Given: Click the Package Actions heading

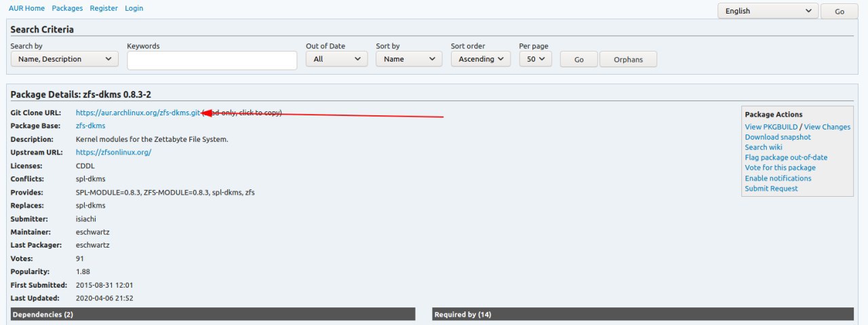Looking at the screenshot, I should point(774,115).
